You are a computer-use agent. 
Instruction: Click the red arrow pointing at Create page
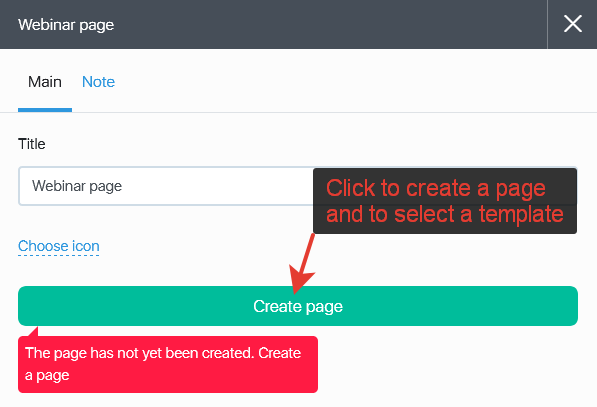pyautogui.click(x=302, y=264)
